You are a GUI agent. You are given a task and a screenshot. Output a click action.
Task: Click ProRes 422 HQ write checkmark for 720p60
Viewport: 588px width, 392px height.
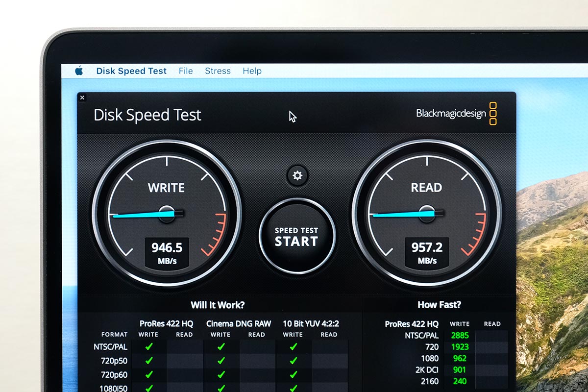click(149, 374)
